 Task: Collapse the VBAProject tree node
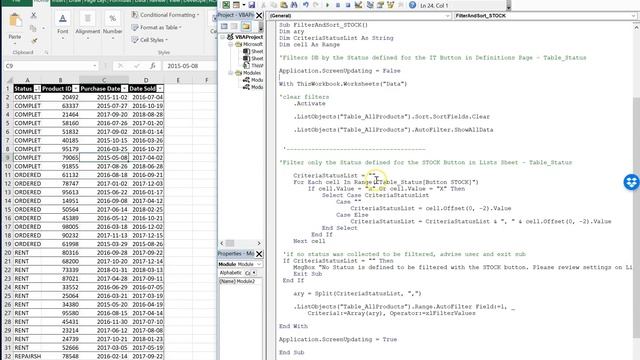point(223,37)
